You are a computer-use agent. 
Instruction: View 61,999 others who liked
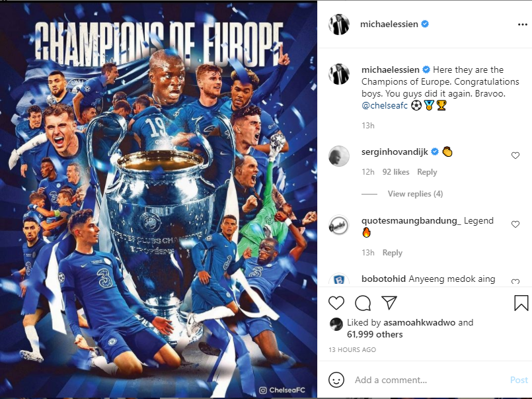tap(375, 334)
